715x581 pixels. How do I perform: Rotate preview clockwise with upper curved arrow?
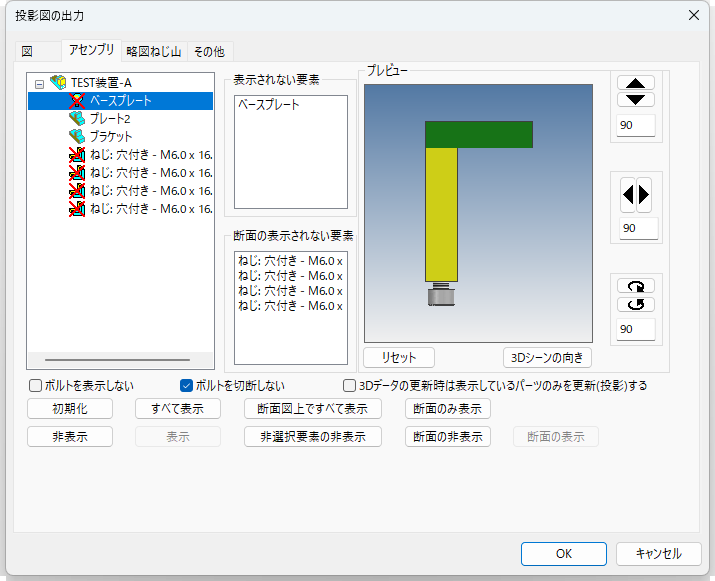tap(636, 286)
